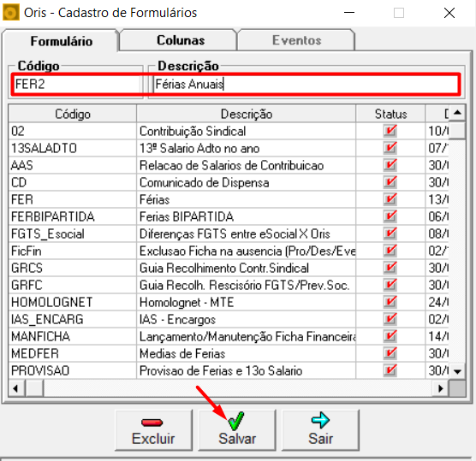The image size is (476, 461).
Task: Click the Código input field containing FER2
Action: pyautogui.click(x=76, y=84)
